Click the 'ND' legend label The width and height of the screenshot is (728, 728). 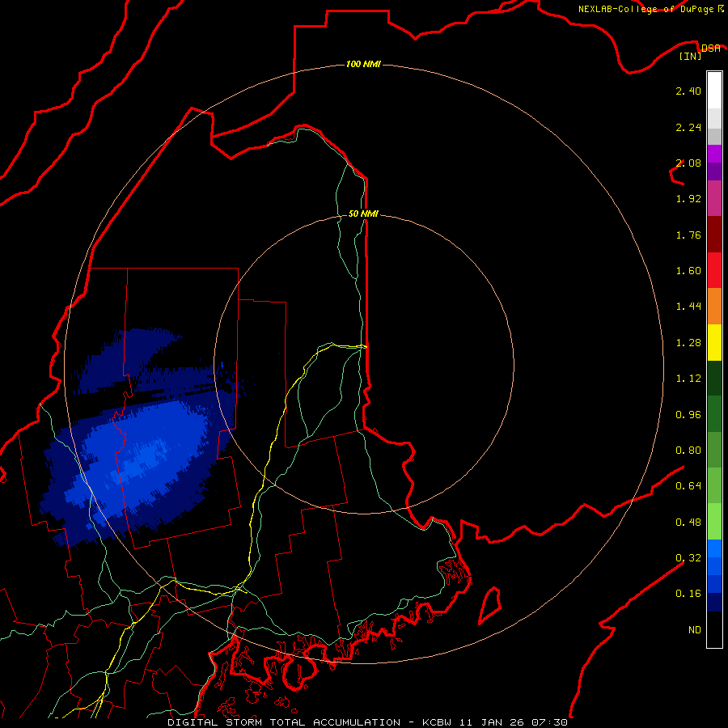point(695,630)
